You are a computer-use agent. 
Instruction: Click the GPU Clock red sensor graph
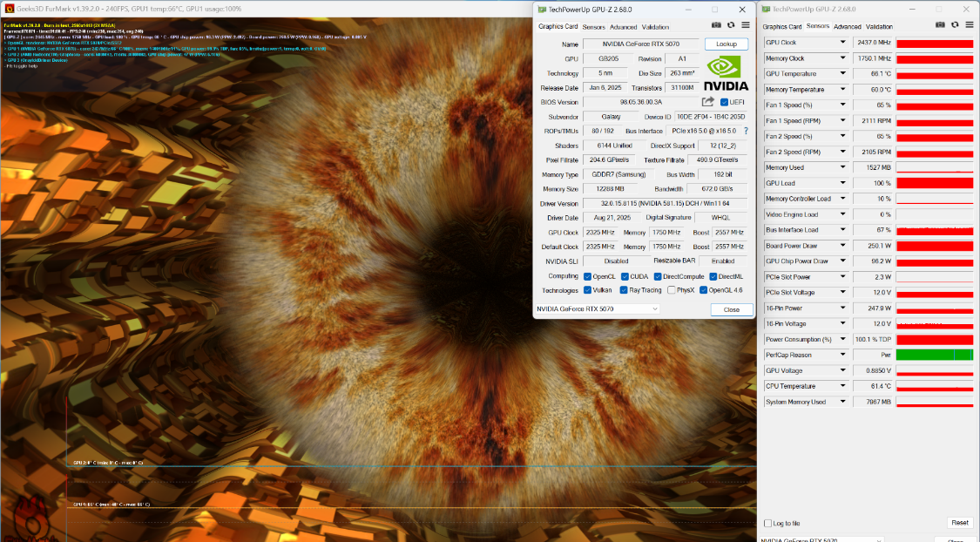(935, 43)
